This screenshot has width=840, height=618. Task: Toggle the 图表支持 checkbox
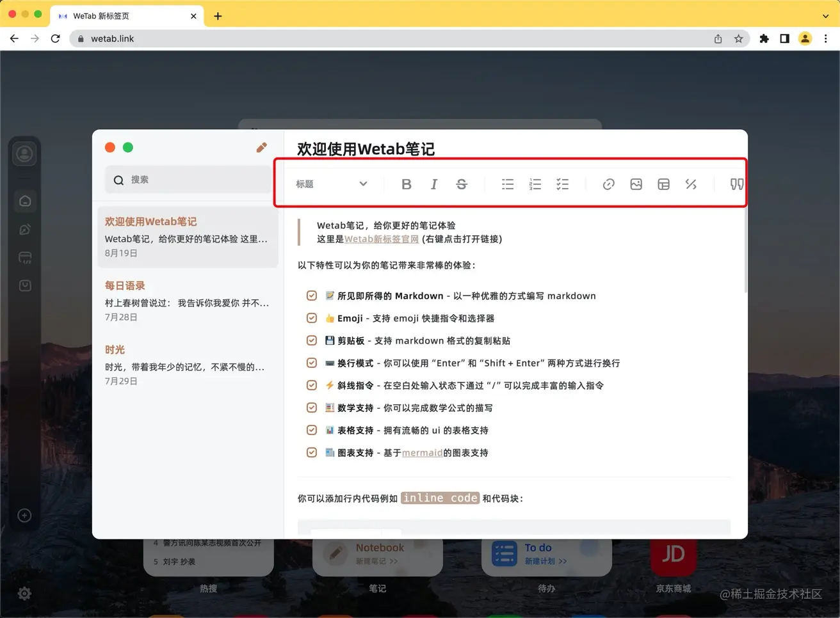tap(312, 452)
